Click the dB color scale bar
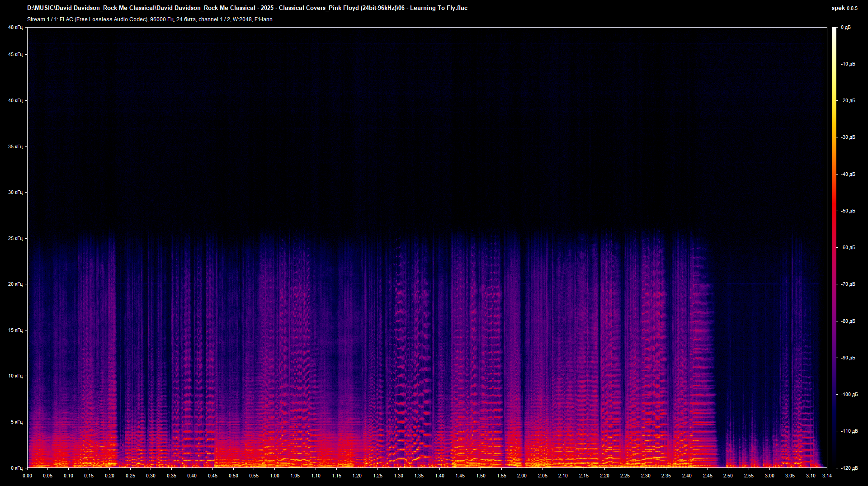Viewport: 868px width, 486px height. 835,247
